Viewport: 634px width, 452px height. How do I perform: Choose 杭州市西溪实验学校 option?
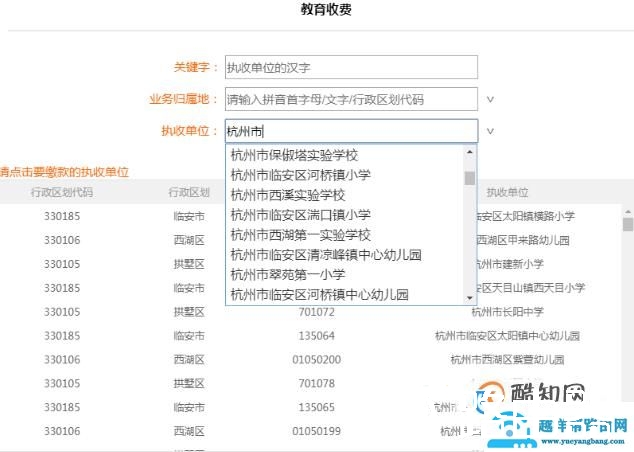(x=288, y=195)
